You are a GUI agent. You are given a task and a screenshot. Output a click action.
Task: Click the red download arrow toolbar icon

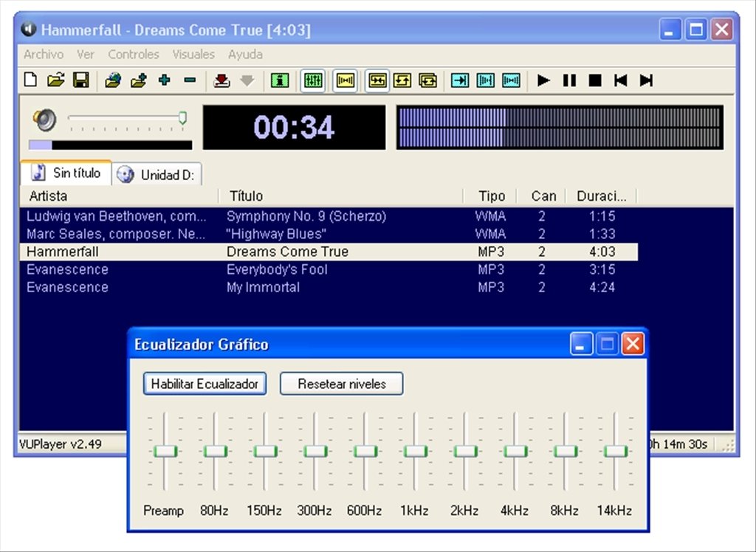pyautogui.click(x=221, y=80)
